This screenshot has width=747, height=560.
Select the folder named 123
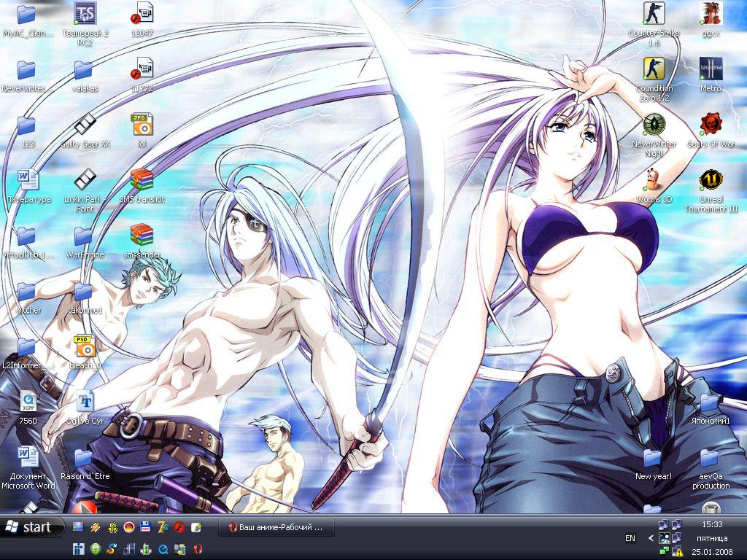28,131
